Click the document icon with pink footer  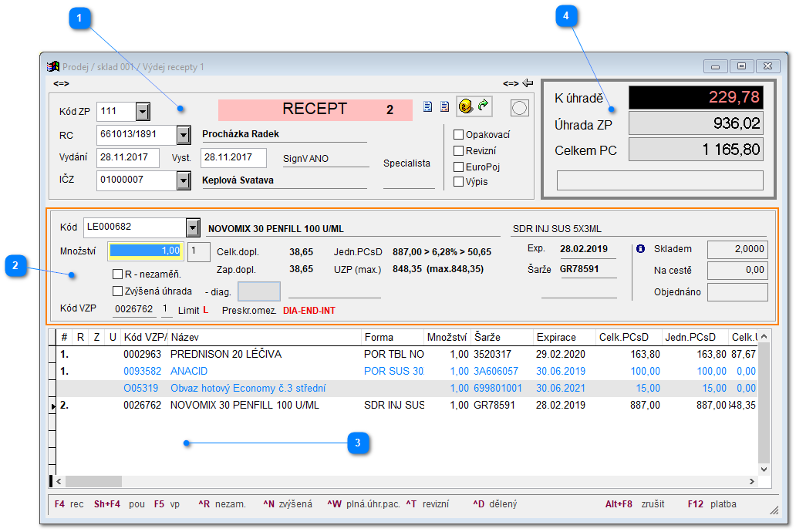tap(445, 106)
